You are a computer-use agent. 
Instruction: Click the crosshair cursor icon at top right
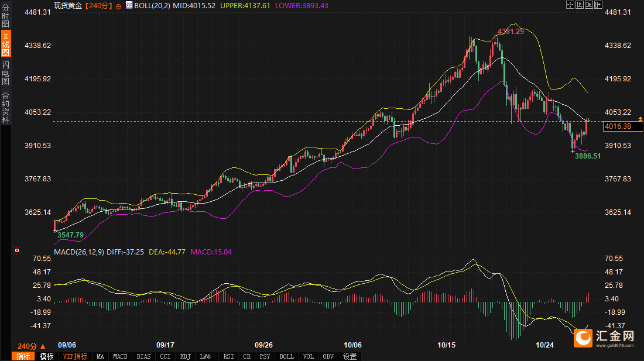[570, 5]
